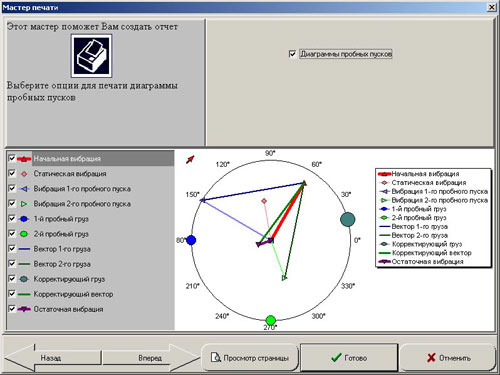The width and height of the screenshot is (500, 375).
Task: Uncheck the Начальная вибрация checkbox
Action: click(12, 158)
